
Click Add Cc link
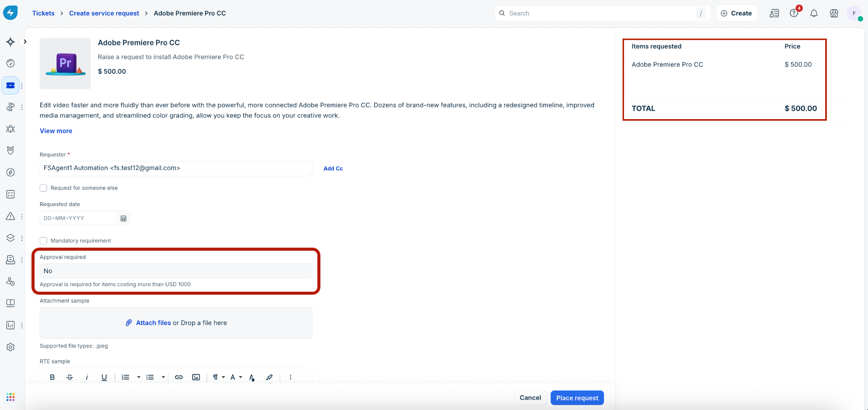[333, 168]
